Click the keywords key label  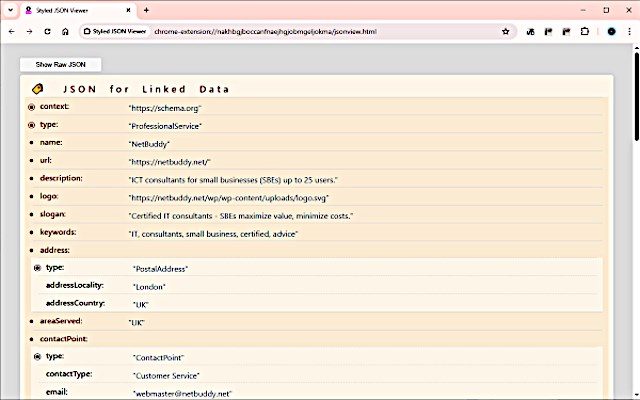(58, 232)
